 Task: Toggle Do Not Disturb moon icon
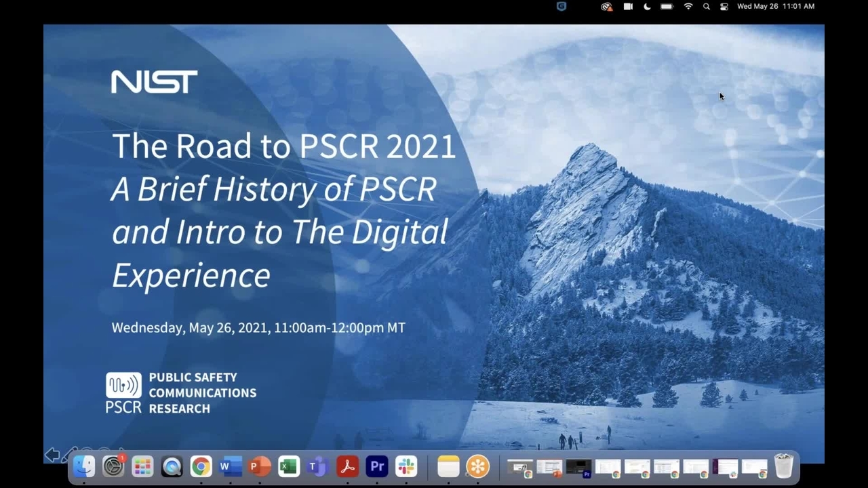[647, 6]
